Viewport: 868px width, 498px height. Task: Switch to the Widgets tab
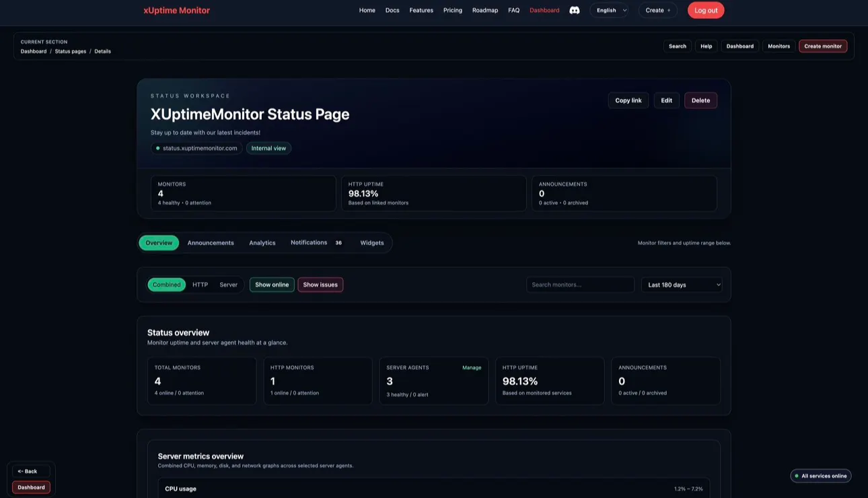pos(372,243)
